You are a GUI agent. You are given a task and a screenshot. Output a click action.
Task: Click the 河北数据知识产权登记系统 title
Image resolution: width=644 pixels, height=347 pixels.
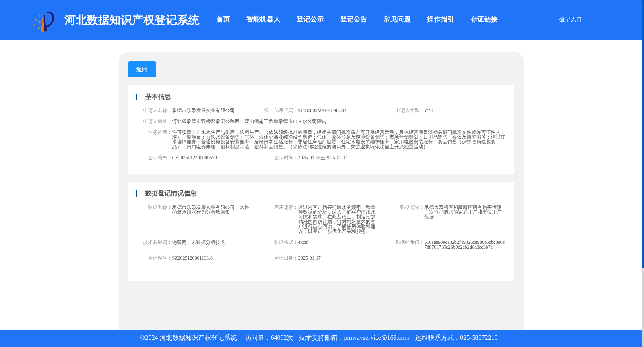(132, 20)
